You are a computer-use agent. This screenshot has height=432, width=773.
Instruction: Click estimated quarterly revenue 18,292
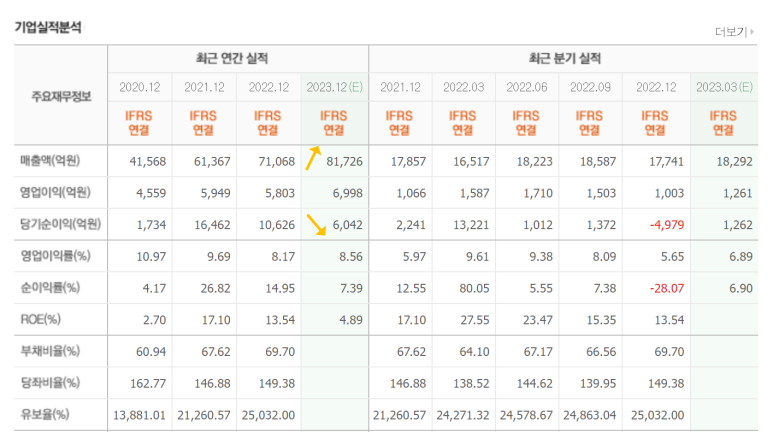point(735,161)
